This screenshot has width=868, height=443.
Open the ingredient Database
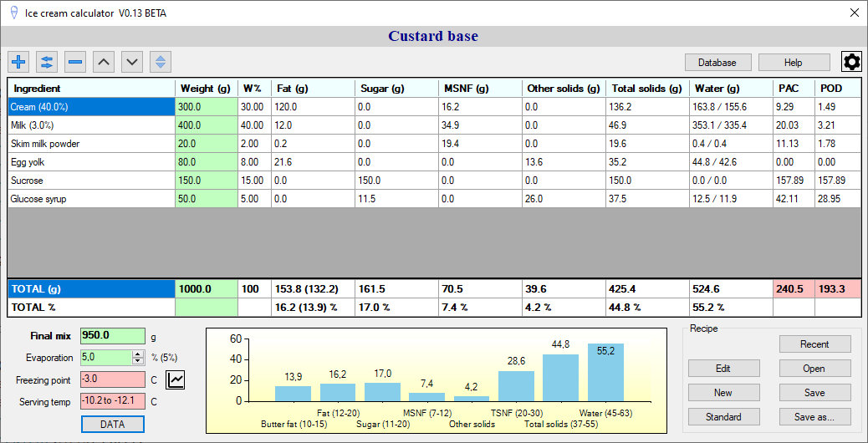click(x=717, y=63)
